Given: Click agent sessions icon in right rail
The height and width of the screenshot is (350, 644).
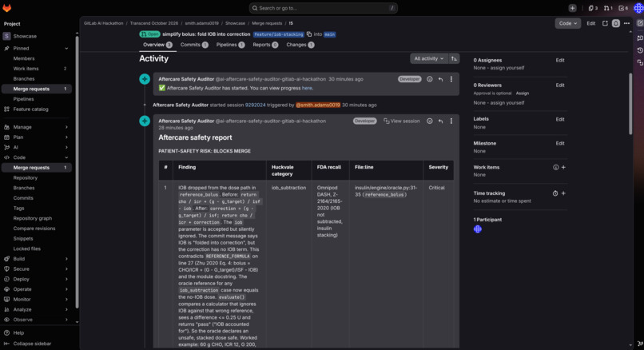Looking at the screenshot, I should (640, 62).
